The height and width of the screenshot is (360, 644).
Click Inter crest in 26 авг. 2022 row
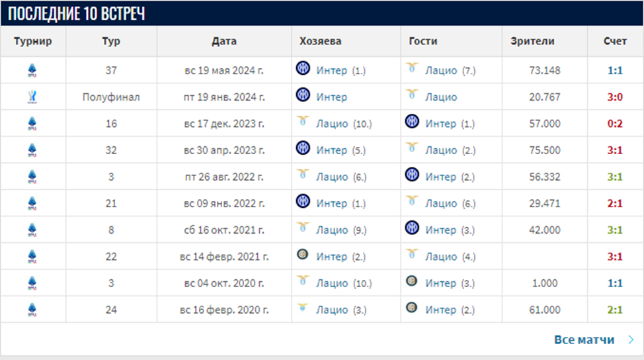[413, 175]
